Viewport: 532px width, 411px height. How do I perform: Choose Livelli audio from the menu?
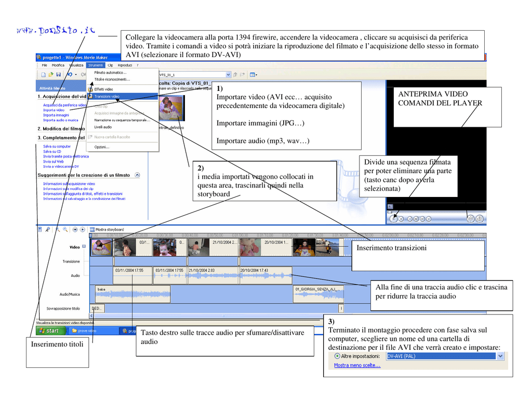pos(123,127)
